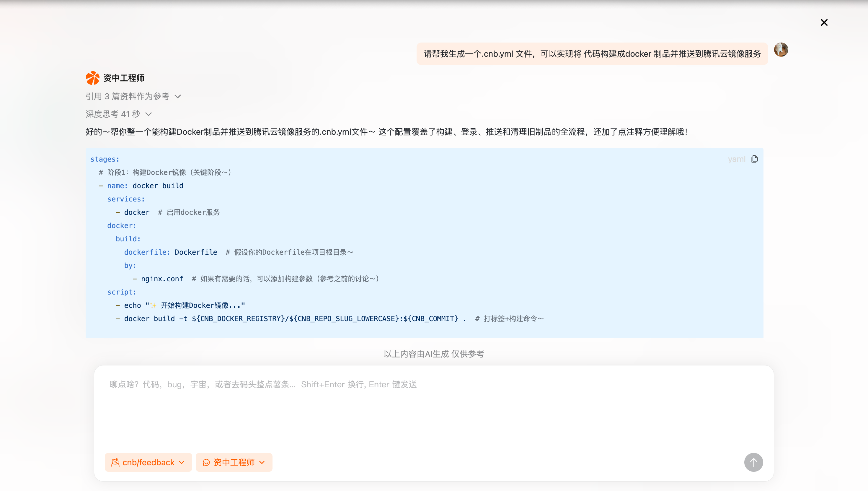Click the 'dockerfile: Dockerfile' code line
The image size is (868, 491).
[x=239, y=252]
